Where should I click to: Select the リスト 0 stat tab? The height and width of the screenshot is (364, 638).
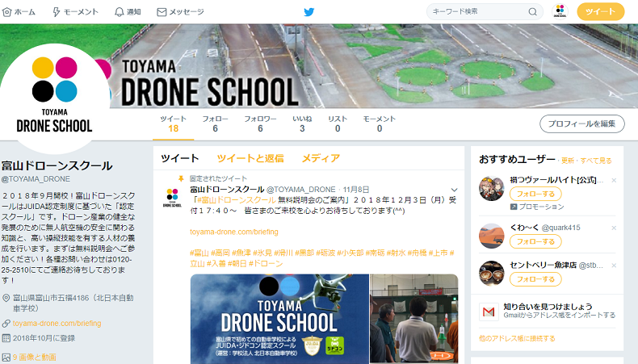(x=338, y=124)
